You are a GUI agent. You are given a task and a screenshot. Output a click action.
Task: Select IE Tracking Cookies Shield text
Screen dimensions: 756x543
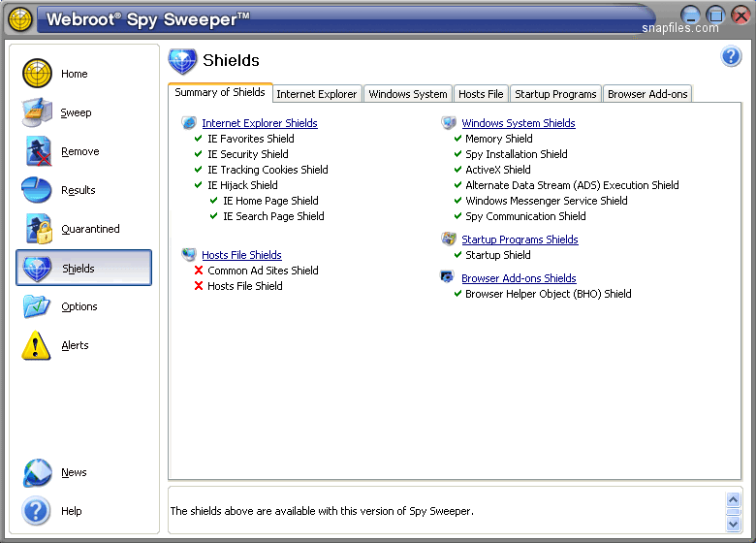[268, 170]
